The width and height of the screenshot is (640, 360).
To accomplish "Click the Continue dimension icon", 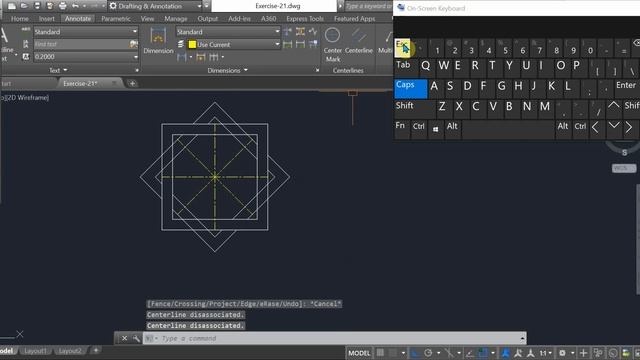I will 213,57.
